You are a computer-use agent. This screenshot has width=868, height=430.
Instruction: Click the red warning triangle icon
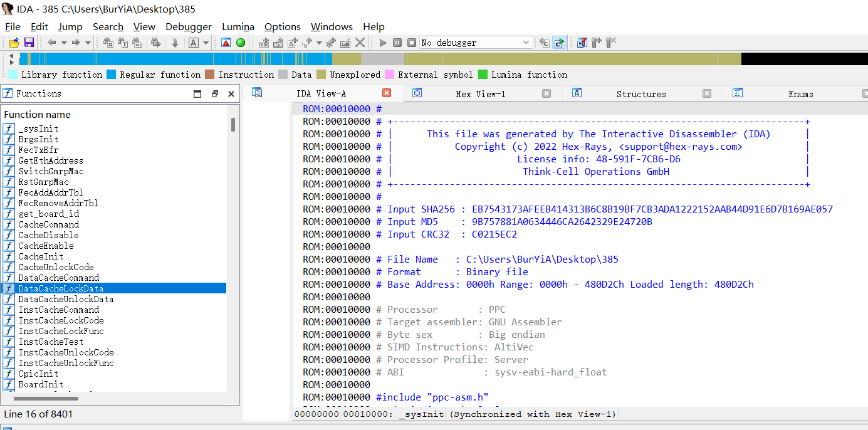point(226,43)
